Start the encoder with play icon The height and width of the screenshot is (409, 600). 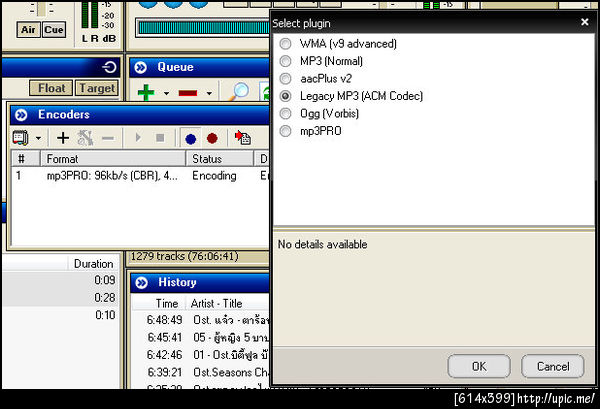point(138,137)
